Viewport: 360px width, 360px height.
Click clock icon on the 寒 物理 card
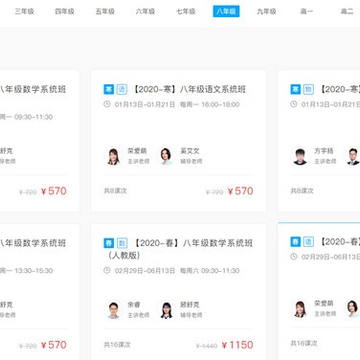pos(294,104)
